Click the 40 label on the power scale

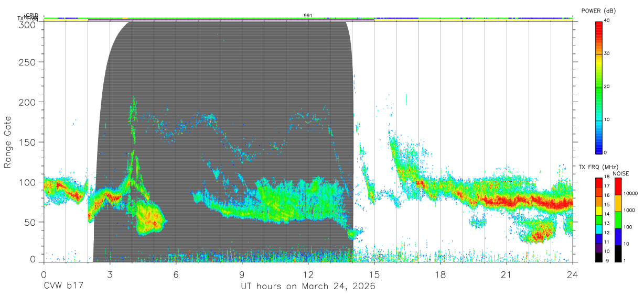click(607, 21)
